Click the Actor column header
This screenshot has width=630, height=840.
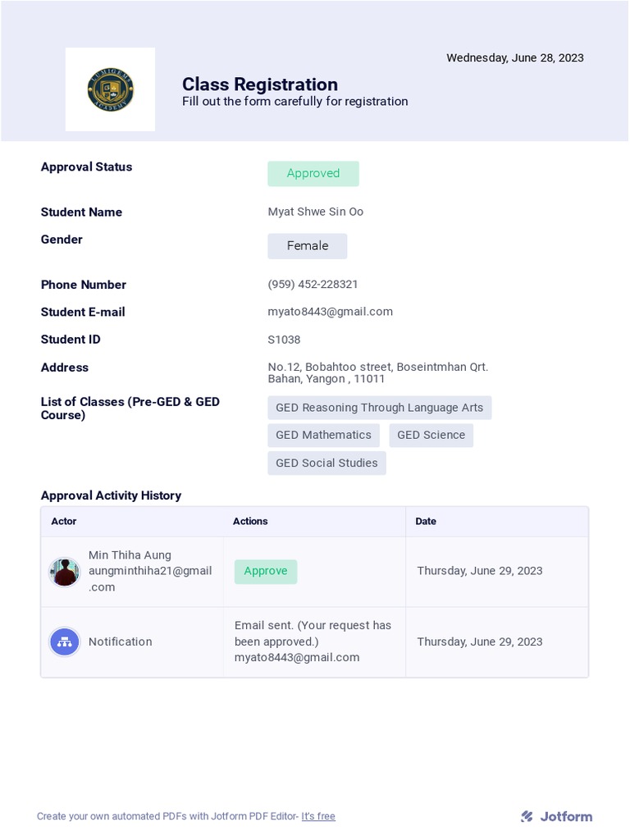(64, 522)
